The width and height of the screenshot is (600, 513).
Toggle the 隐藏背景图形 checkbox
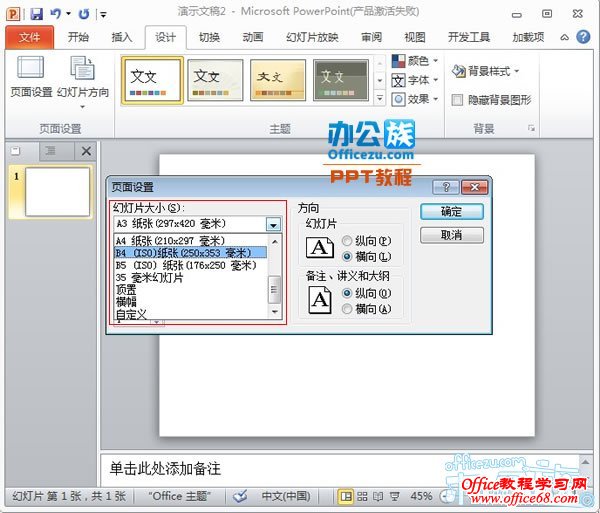coord(457,100)
